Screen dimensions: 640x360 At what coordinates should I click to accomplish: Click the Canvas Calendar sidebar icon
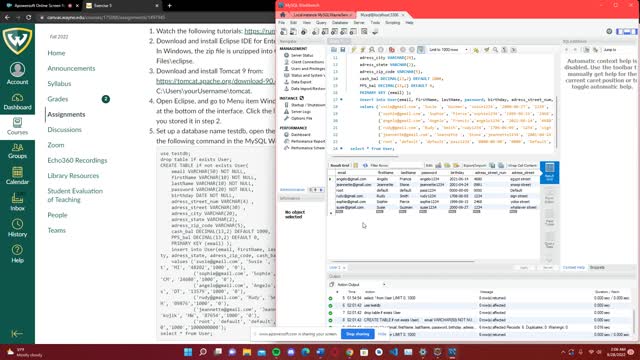pos(17,176)
